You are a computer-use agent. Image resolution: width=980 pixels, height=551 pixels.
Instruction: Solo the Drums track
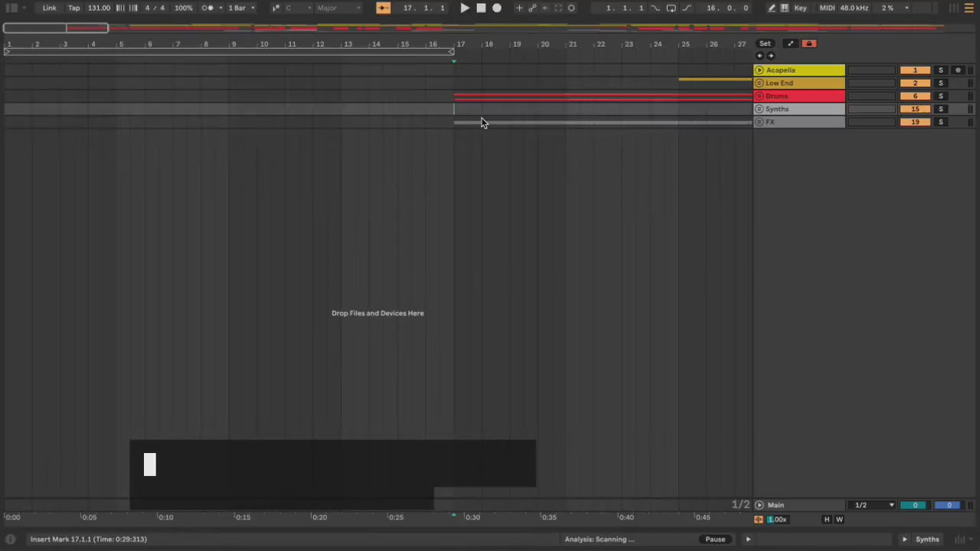coord(941,96)
